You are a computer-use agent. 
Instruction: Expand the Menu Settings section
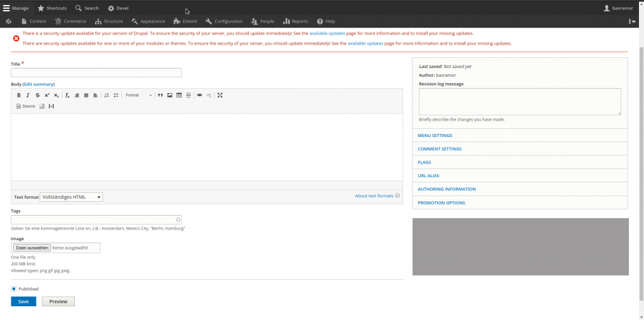coord(435,135)
